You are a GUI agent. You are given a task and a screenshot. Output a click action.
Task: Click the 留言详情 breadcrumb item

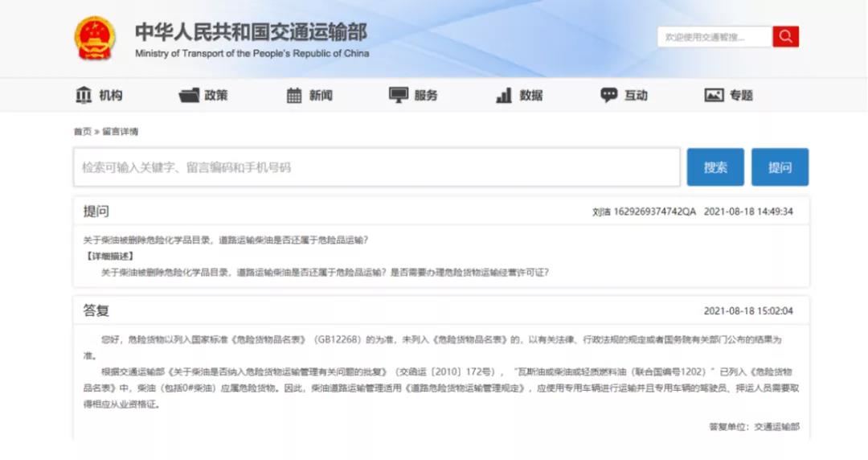click(x=120, y=131)
